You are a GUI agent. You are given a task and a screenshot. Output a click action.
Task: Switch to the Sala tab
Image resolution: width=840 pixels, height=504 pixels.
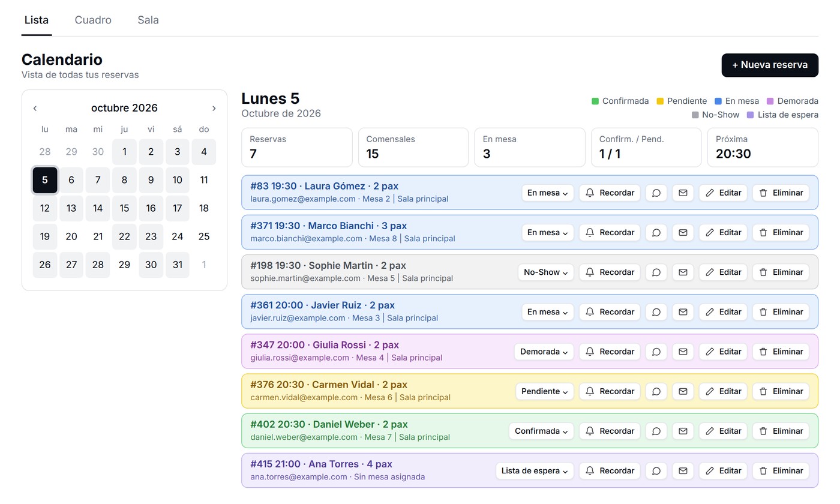click(148, 20)
